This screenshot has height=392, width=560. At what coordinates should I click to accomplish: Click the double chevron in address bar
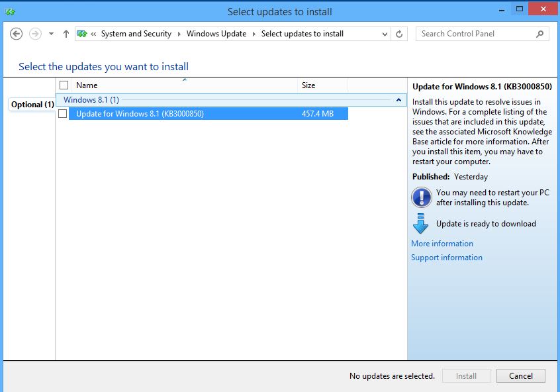click(x=93, y=34)
